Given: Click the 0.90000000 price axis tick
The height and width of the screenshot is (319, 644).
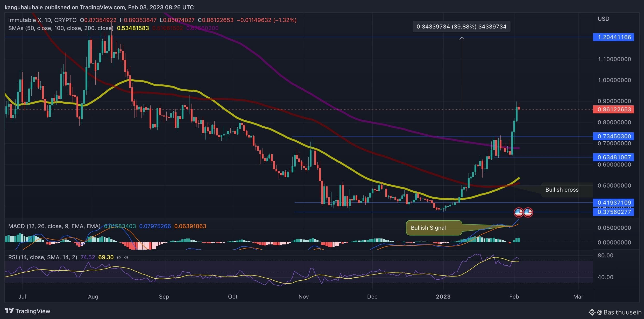Looking at the screenshot, I should tap(614, 101).
